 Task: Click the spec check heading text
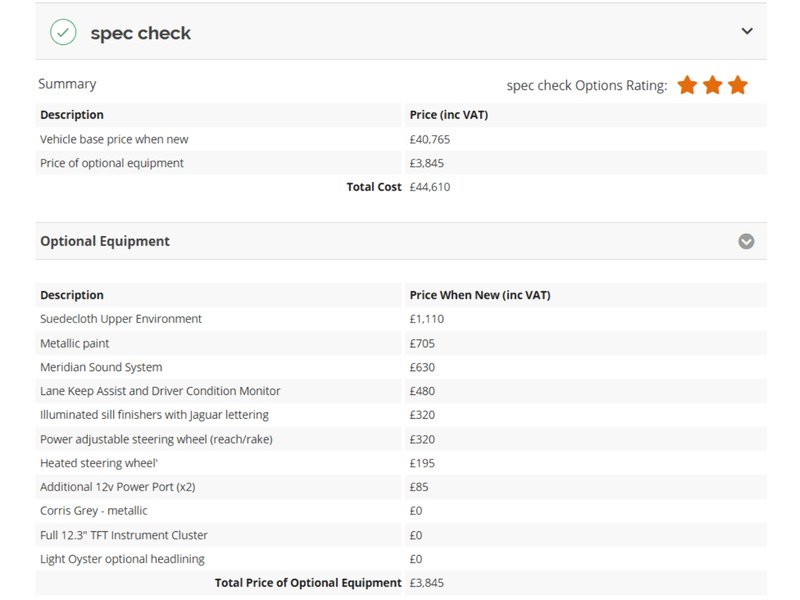pos(140,33)
